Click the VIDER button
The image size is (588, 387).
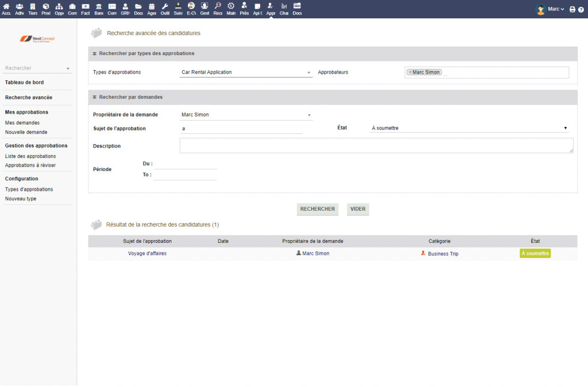(x=358, y=209)
